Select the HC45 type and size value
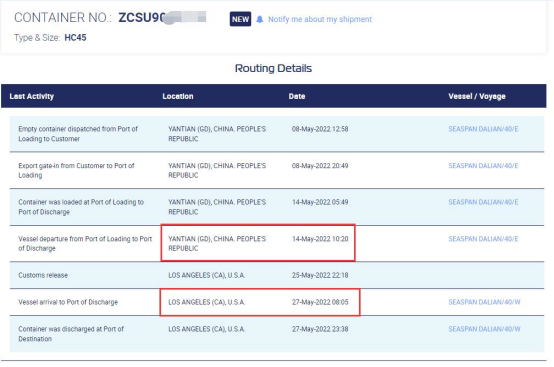The width and height of the screenshot is (554, 367). point(75,37)
